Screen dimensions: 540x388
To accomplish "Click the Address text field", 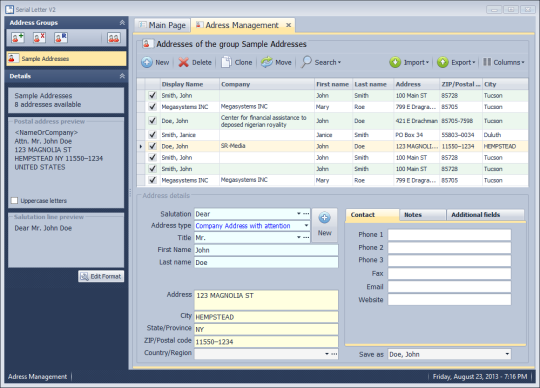I will pos(266,300).
